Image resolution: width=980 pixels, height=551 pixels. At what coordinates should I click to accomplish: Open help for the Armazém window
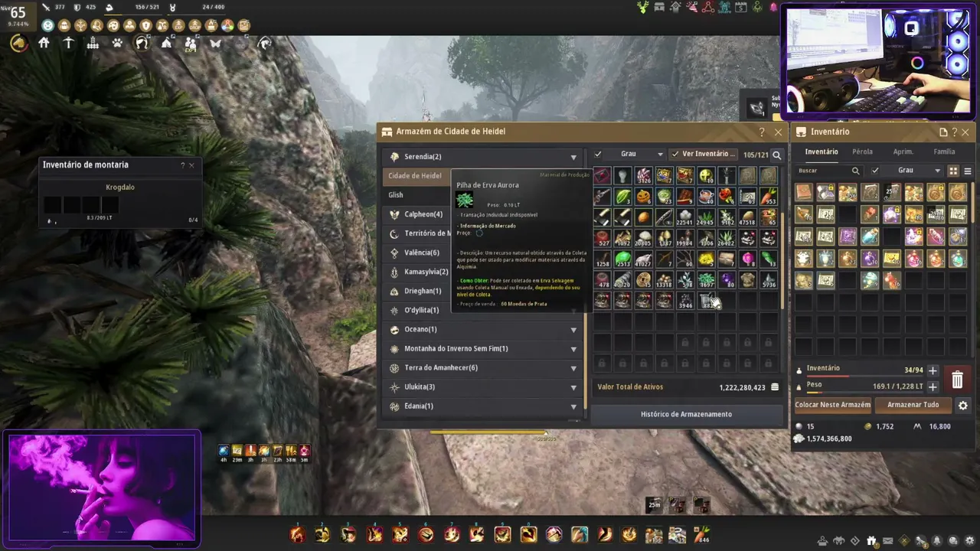click(x=762, y=132)
